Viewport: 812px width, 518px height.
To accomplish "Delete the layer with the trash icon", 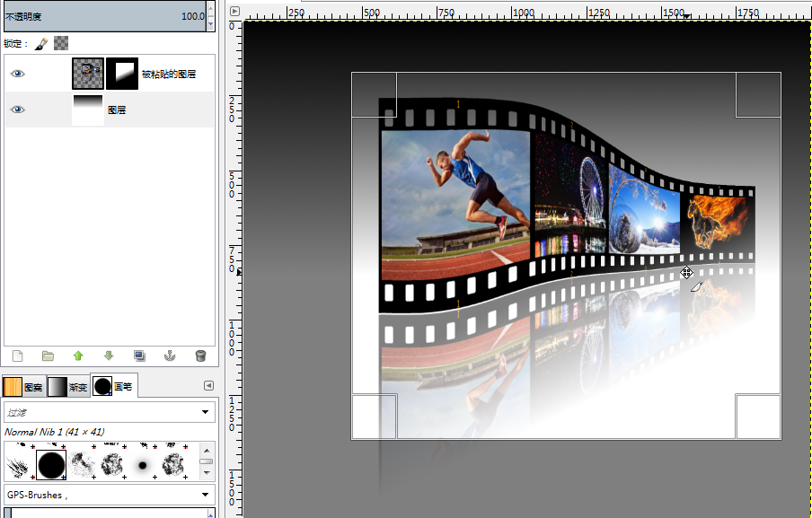I will pos(200,356).
